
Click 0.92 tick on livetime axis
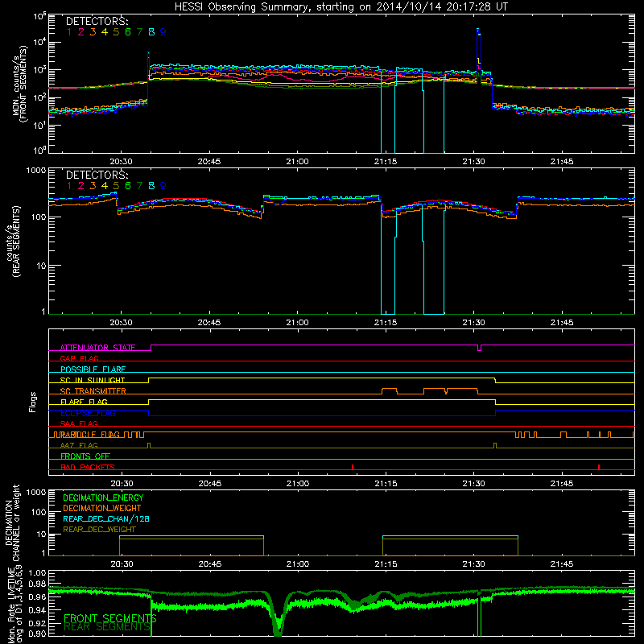pos(36,623)
